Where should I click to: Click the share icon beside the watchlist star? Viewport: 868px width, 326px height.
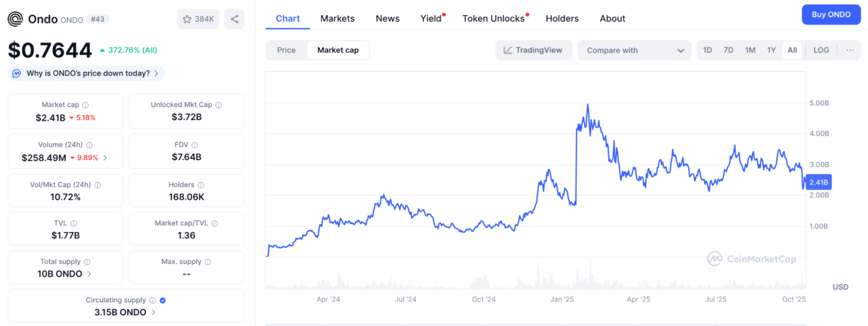pyautogui.click(x=234, y=19)
